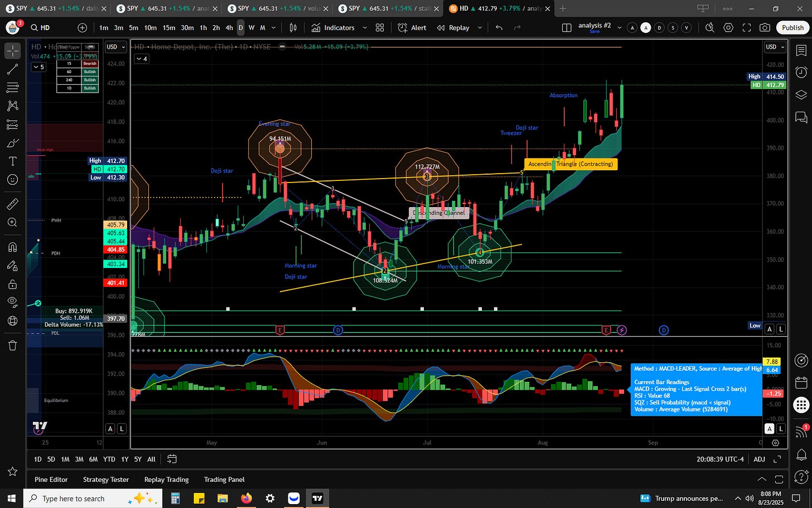Open the candlestick chart type menu
Image resolution: width=812 pixels, height=508 pixels.
pyautogui.click(x=293, y=27)
